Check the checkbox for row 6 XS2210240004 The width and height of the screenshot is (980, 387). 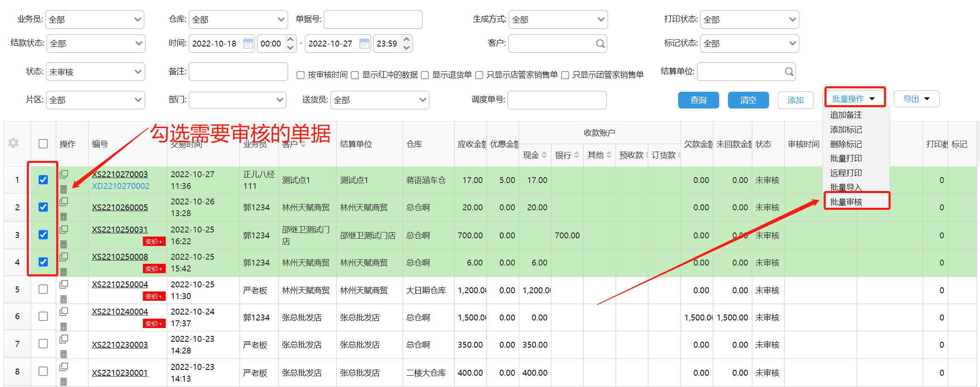43,316
